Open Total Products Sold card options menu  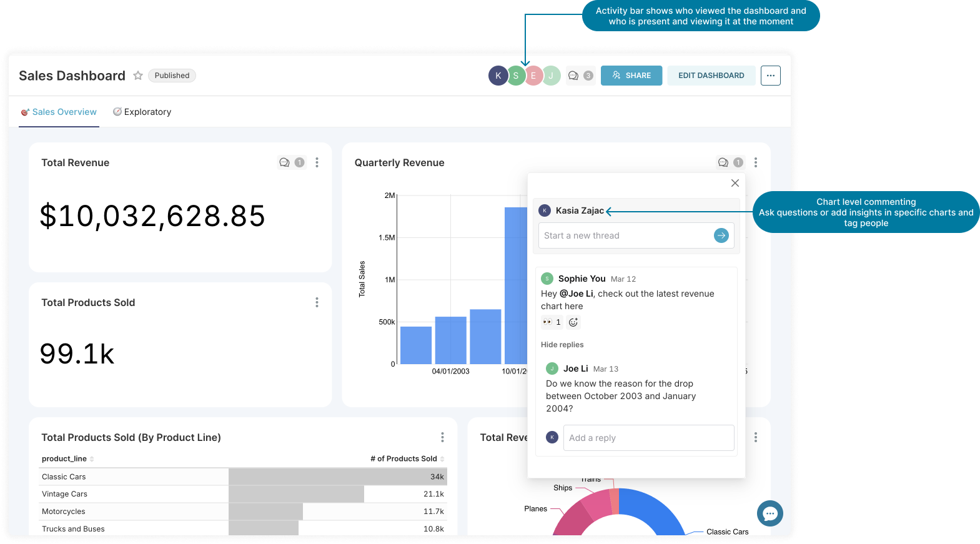pos(317,302)
